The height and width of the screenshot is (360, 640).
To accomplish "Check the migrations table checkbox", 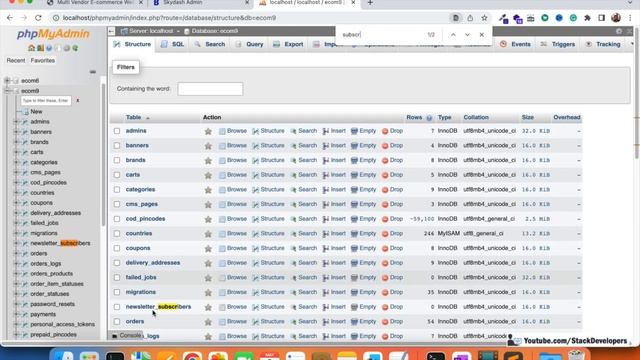I will point(117,292).
